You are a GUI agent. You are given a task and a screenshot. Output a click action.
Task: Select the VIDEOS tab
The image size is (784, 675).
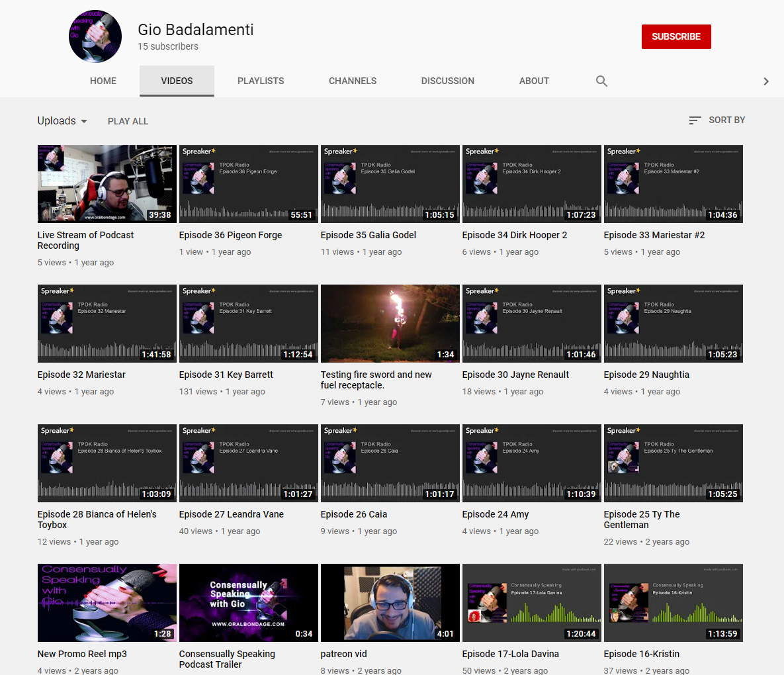[x=177, y=81]
